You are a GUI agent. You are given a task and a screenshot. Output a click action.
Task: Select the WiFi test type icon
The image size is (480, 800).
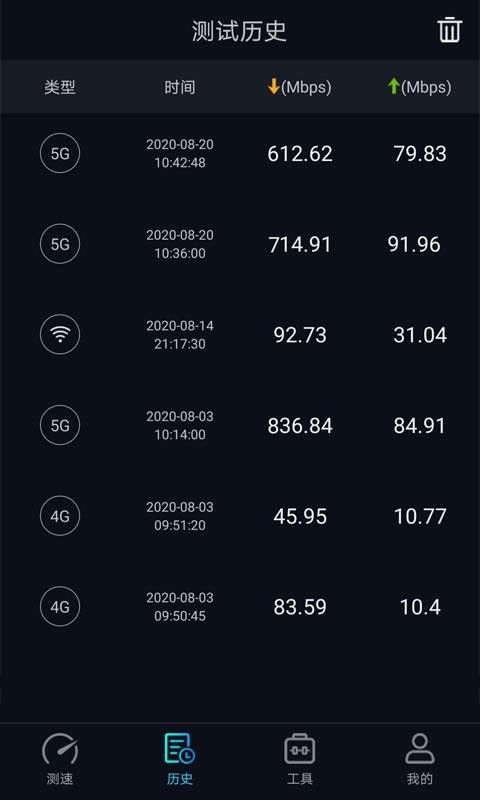(x=60, y=335)
